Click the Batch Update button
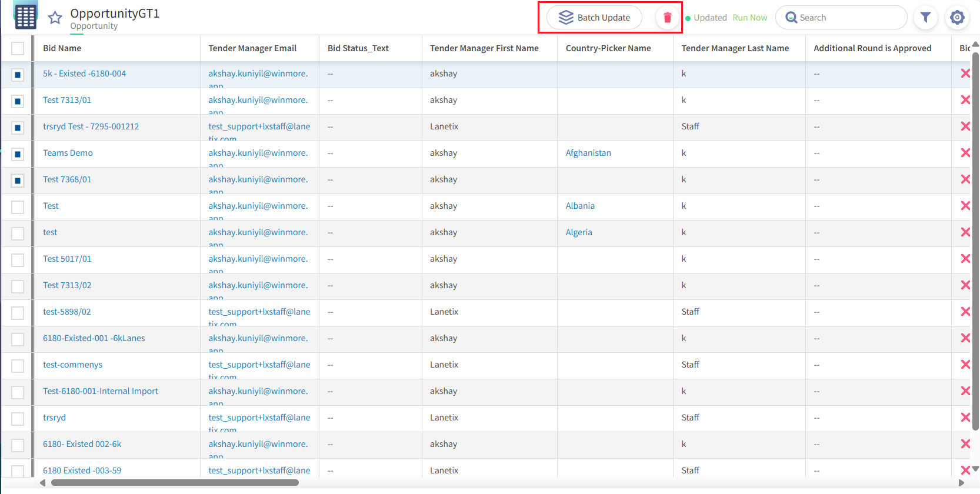This screenshot has height=494, width=980. pyautogui.click(x=594, y=18)
